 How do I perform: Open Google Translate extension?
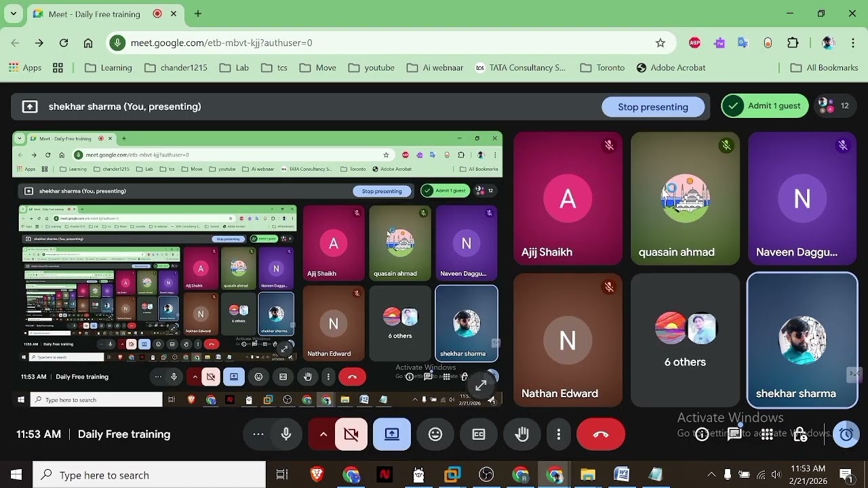(743, 43)
